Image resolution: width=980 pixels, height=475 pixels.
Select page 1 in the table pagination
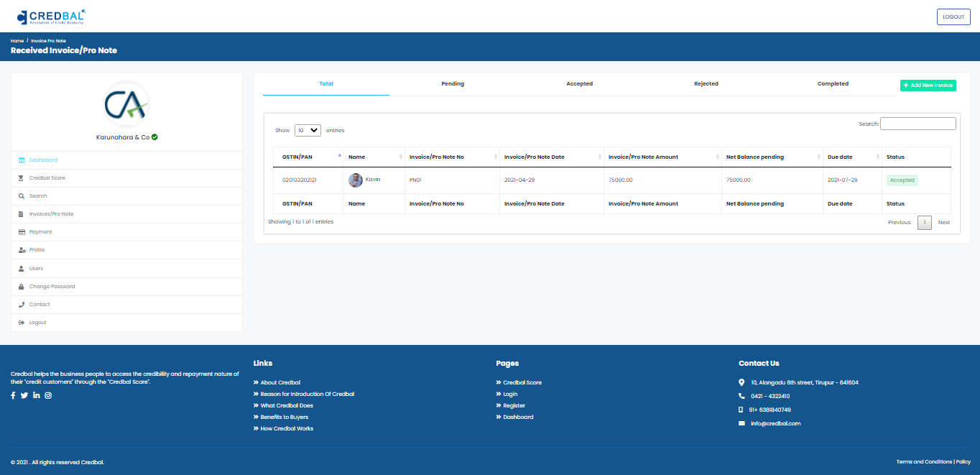pos(925,223)
